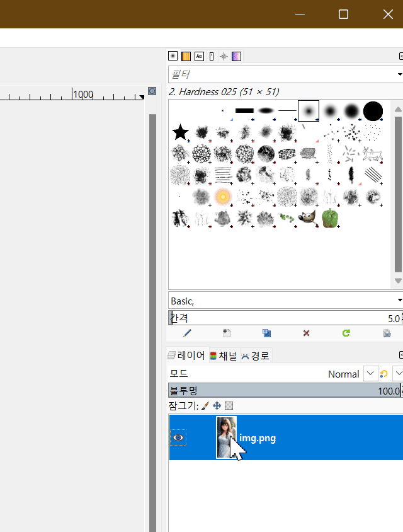Refresh the brushes list
Viewport: 403px width, 532px height.
click(x=346, y=333)
